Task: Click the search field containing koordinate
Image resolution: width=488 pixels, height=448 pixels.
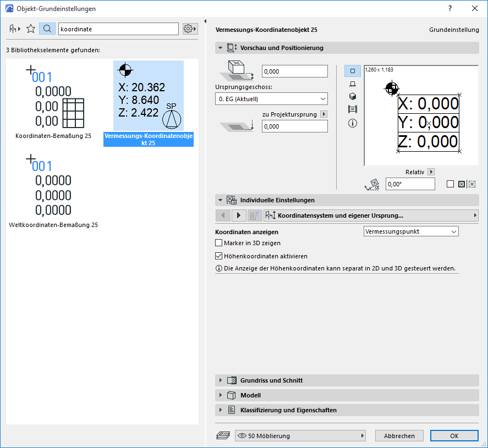Action: point(119,29)
